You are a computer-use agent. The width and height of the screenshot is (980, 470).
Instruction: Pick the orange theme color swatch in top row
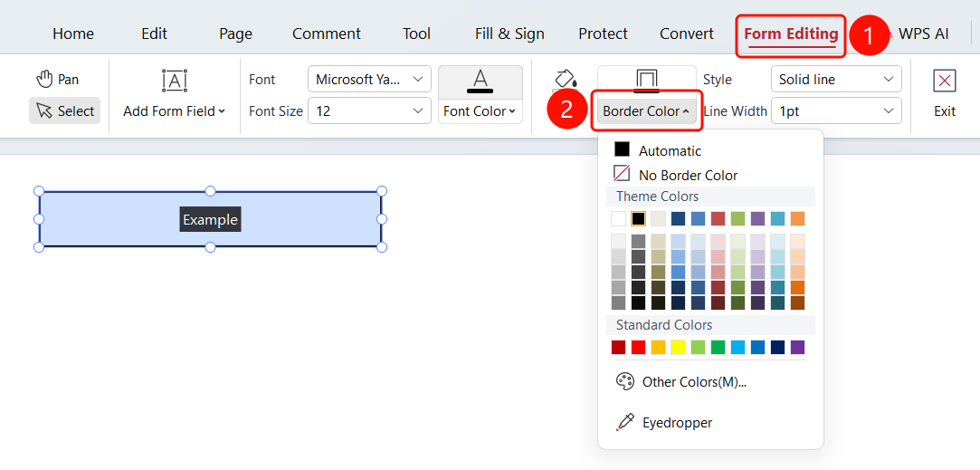coord(797,218)
